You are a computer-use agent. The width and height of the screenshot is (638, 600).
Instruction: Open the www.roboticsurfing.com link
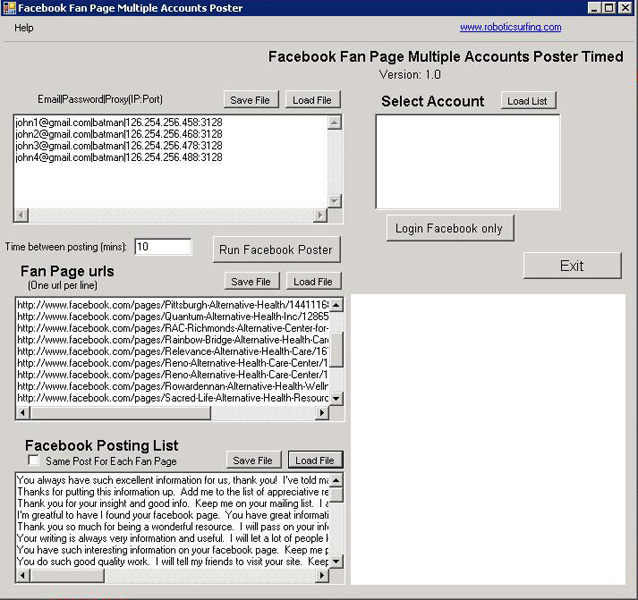pos(510,27)
